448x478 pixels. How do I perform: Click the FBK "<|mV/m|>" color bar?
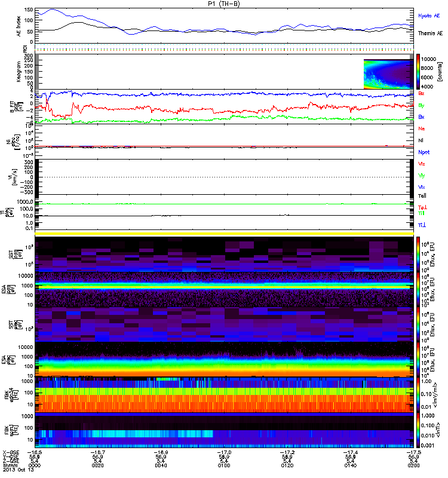click(418, 394)
